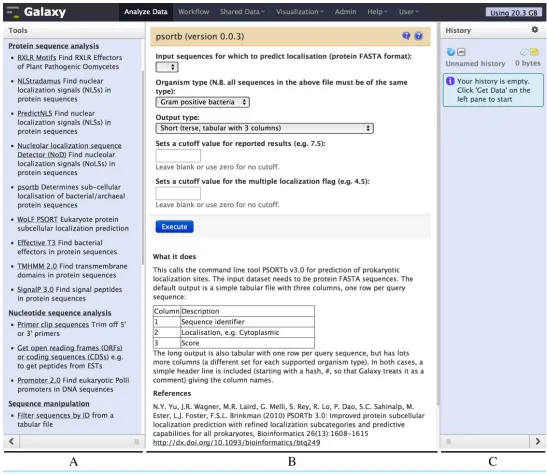
Task: Click the round question mark icon in psortb header
Action: click(x=419, y=36)
